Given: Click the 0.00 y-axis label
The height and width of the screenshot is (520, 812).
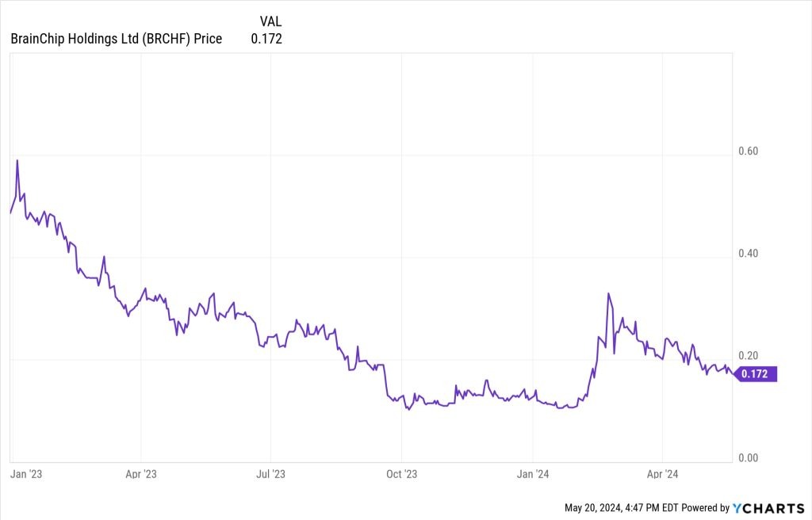Looking at the screenshot, I should 749,458.
